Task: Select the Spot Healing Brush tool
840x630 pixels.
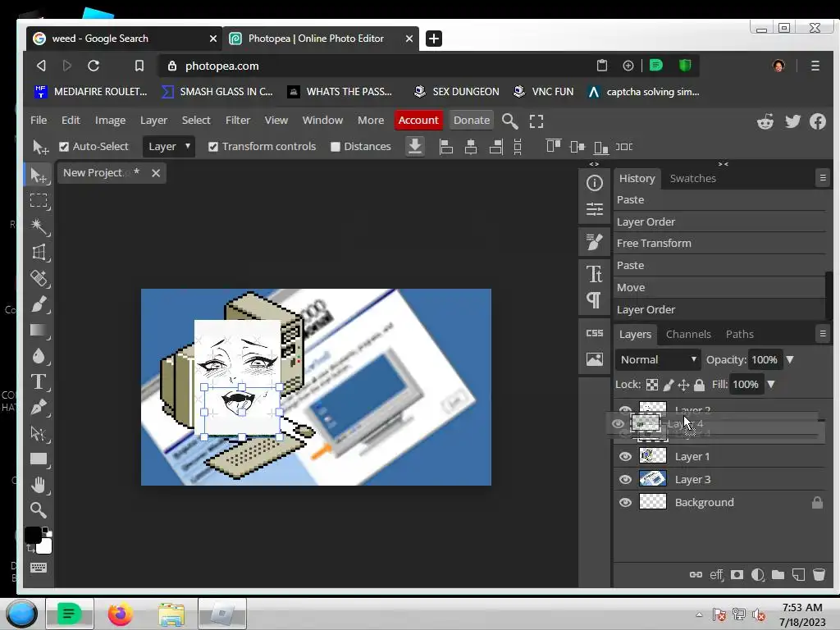Action: (x=39, y=278)
